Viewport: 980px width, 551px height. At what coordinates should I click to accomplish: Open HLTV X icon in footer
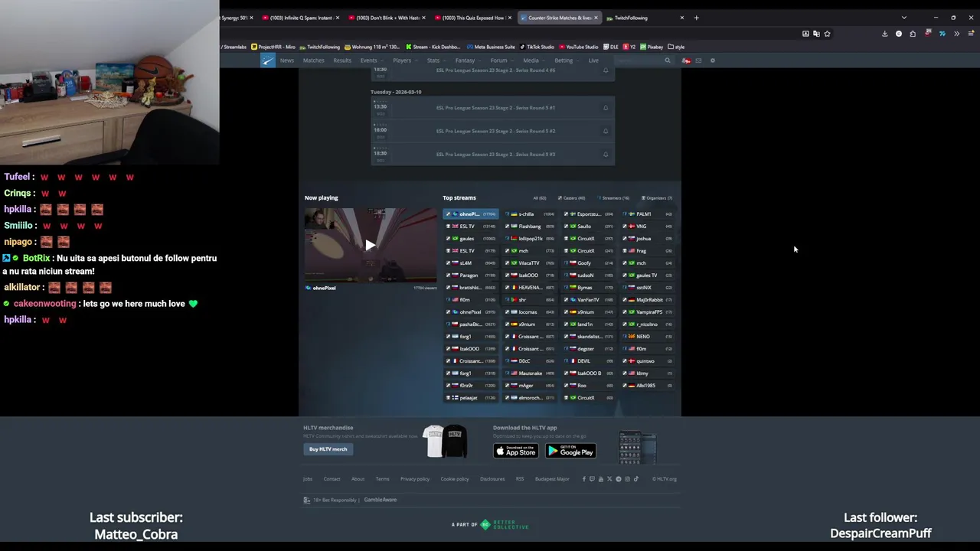[x=609, y=479]
